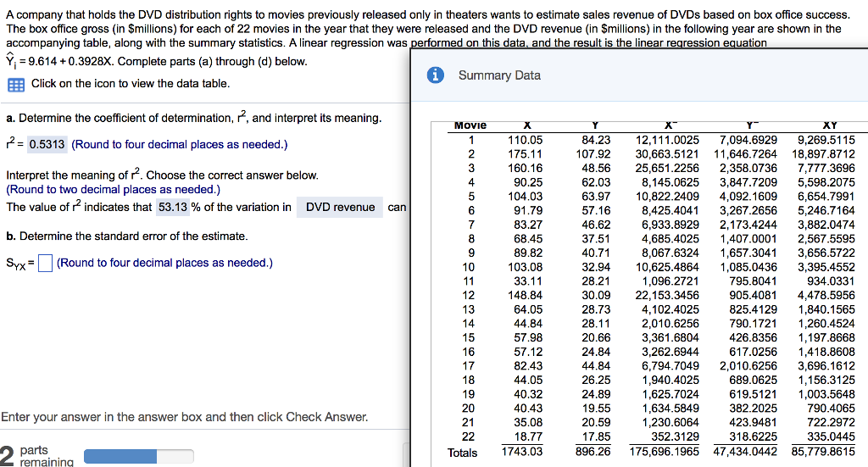Click the "Enter your answer" instruction text
The width and height of the screenshot is (868, 467).
[x=185, y=417]
